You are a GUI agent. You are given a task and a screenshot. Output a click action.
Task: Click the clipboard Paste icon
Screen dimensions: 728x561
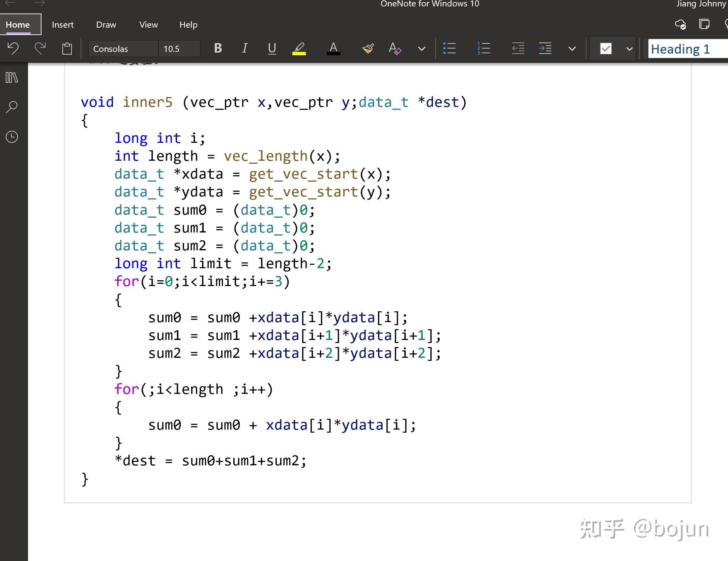[x=67, y=49]
